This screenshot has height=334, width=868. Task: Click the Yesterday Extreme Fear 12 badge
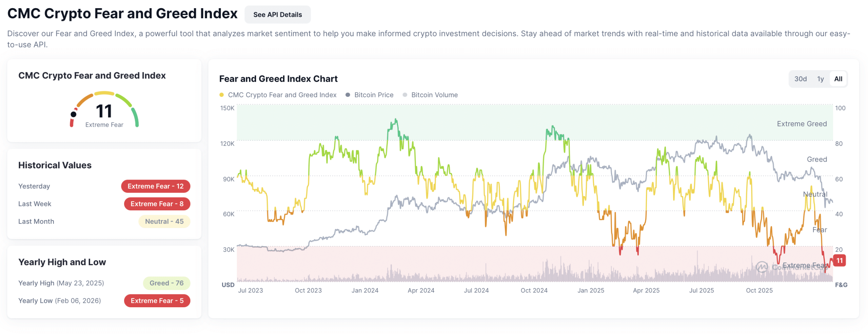155,186
